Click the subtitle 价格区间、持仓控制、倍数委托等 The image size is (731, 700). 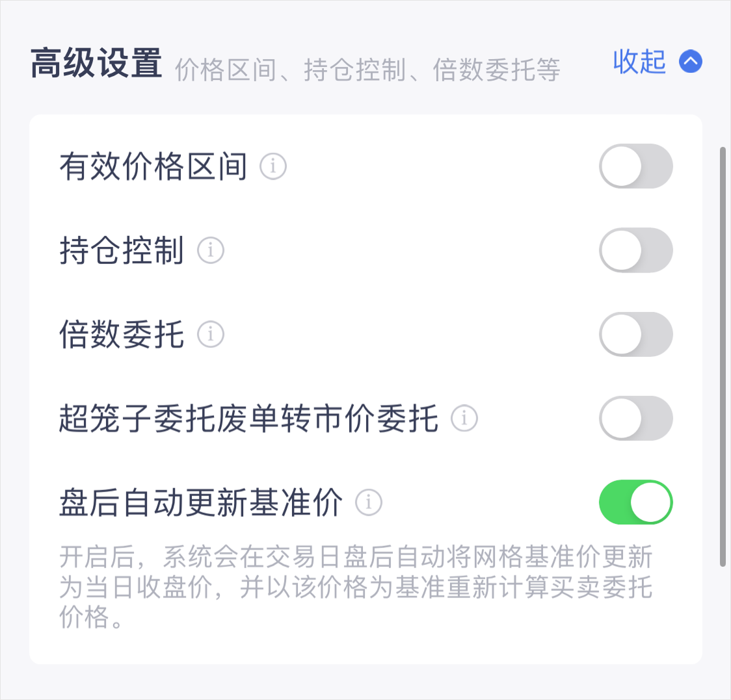tap(367, 70)
